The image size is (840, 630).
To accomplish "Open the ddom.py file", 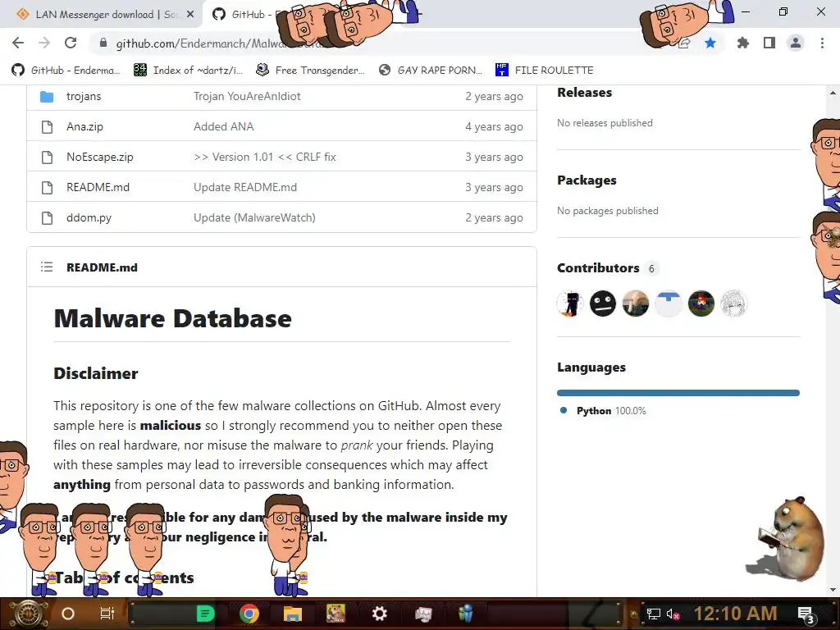I will pos(89,218).
